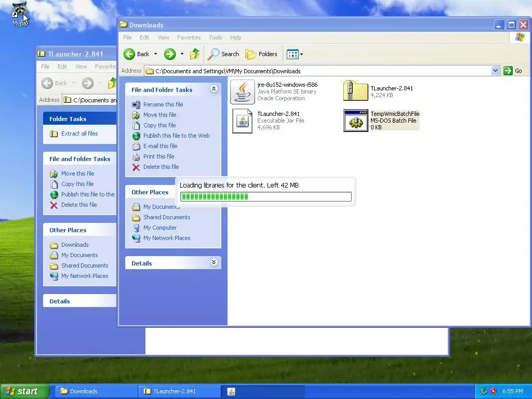
Task: Open Shared Documents in Downloads Other Places
Action: 167,217
